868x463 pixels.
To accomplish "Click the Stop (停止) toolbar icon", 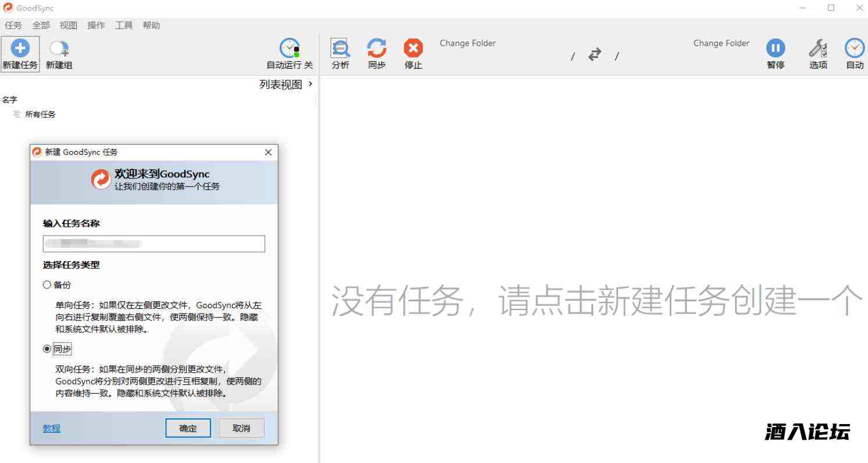I will (x=413, y=48).
